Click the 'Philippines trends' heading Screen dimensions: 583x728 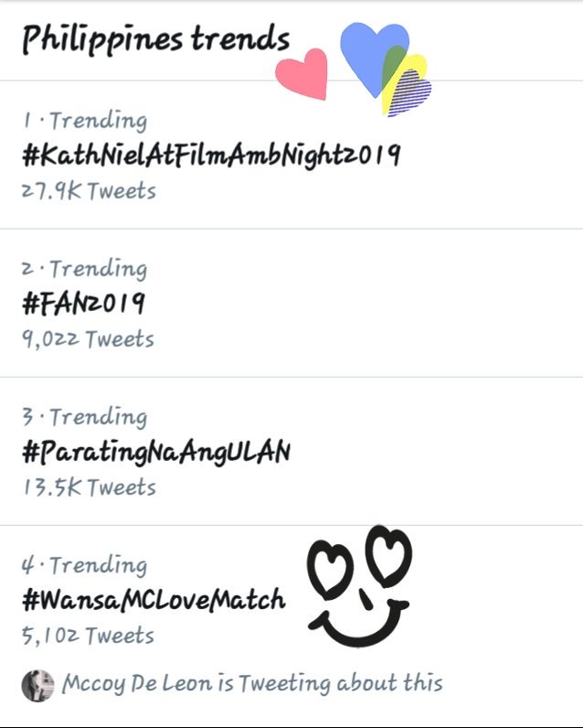156,39
